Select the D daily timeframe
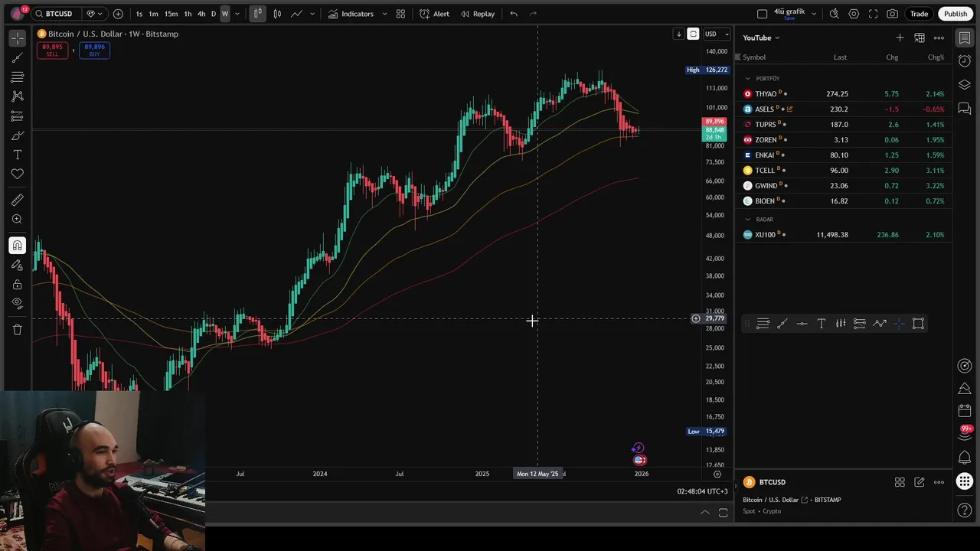Image resolution: width=980 pixels, height=551 pixels. click(214, 14)
